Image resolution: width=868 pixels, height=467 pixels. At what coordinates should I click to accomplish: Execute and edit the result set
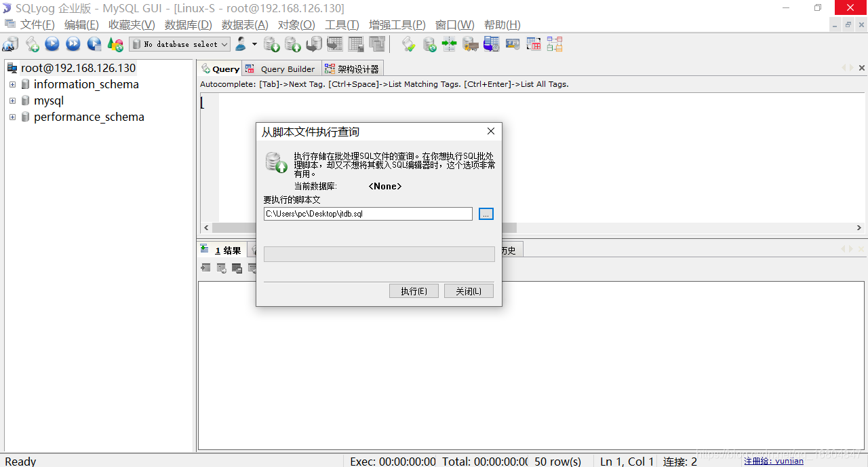(x=94, y=45)
